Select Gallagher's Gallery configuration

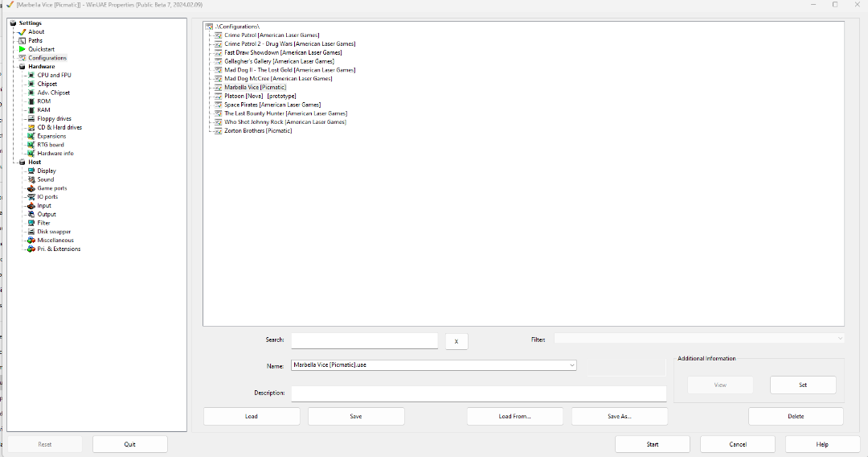click(x=279, y=61)
